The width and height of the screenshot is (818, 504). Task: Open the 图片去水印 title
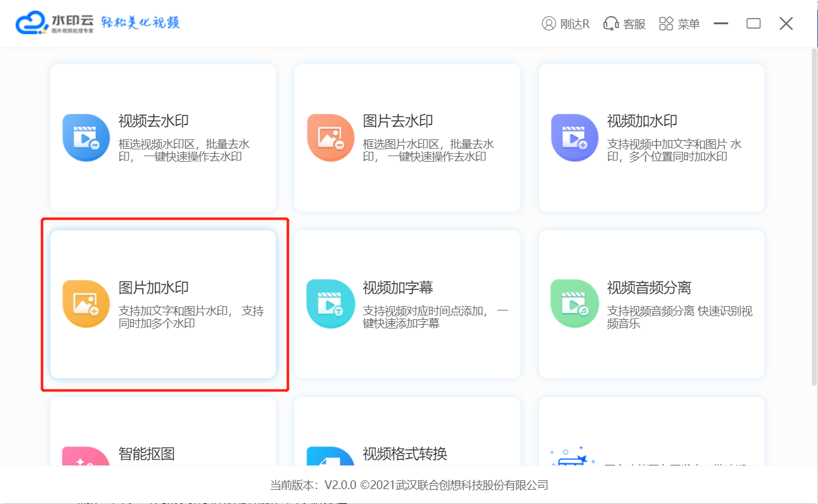click(x=398, y=121)
